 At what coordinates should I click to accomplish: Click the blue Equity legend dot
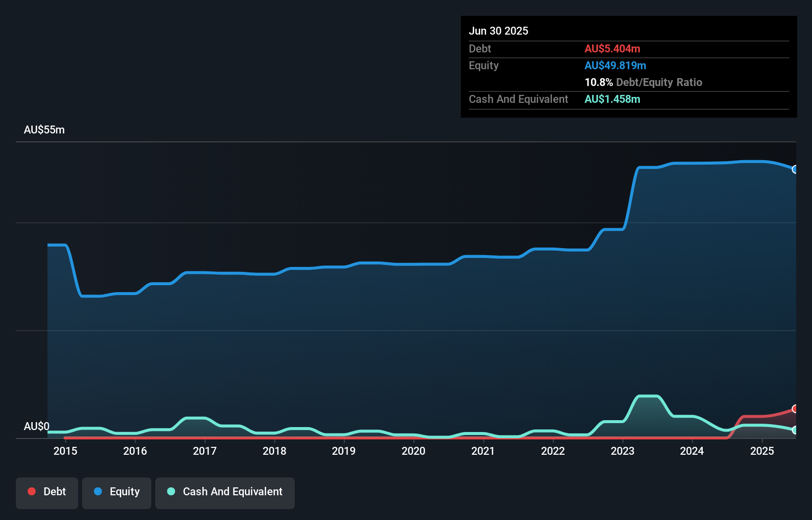click(98, 491)
